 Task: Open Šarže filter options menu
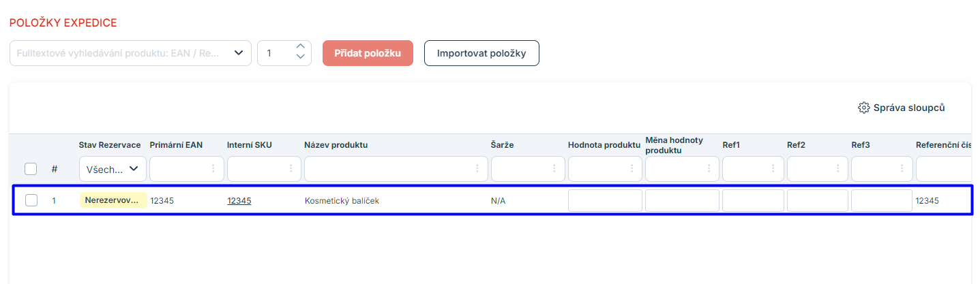554,169
